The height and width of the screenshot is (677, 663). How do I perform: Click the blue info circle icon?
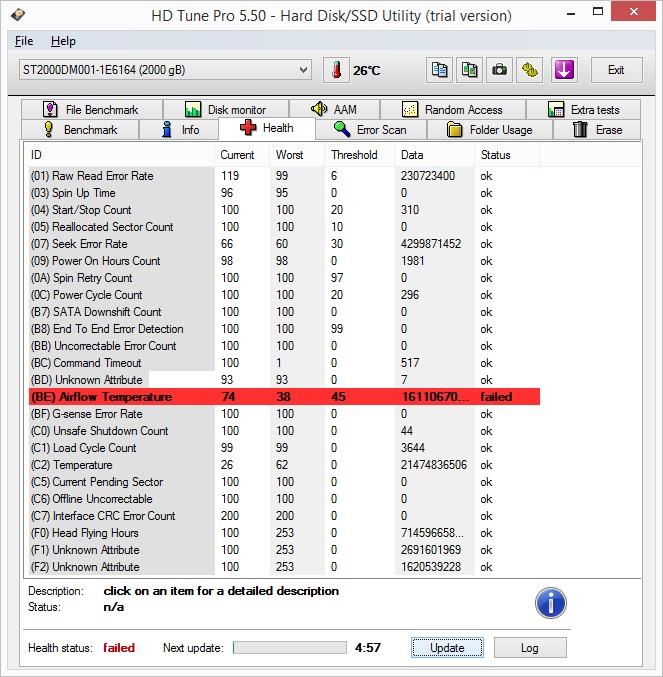pos(551,603)
